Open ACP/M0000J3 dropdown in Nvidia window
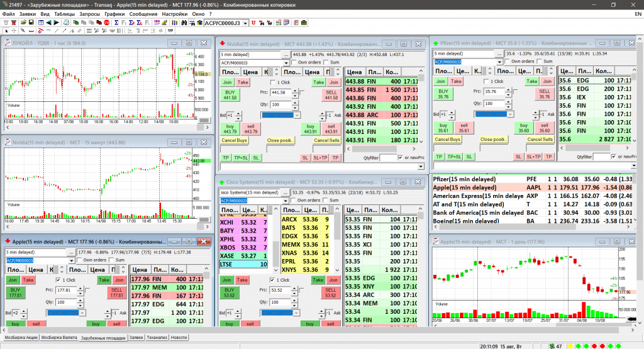This screenshot has width=644, height=349. (286, 63)
